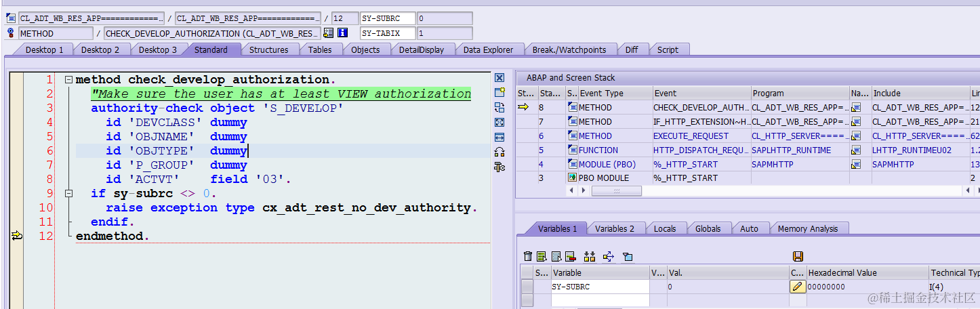
Task: Click the navigate-to-editor icon after CHECK_DEVELOP_AUTHORIZATION field
Action: coord(329,33)
